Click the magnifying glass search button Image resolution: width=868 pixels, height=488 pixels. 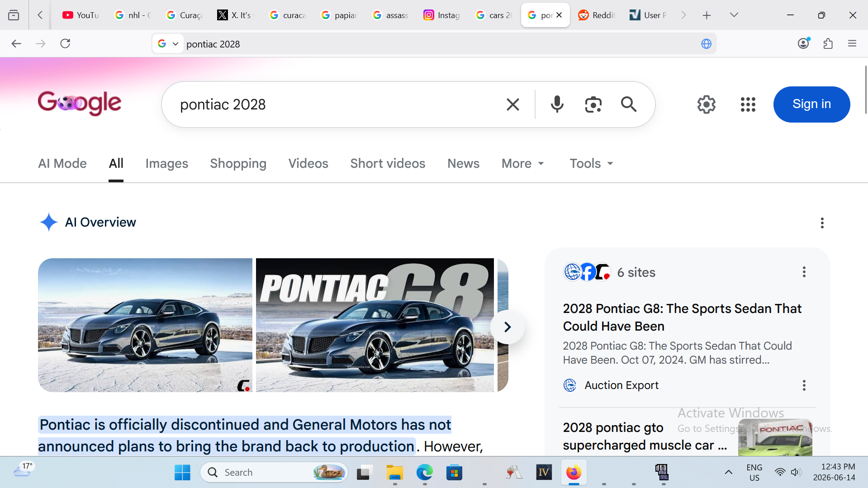point(629,104)
